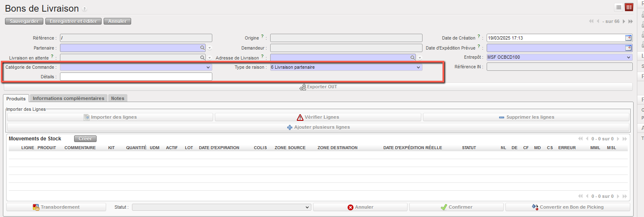Click the Partenaire field search icon
This screenshot has width=644, height=217.
click(x=202, y=48)
